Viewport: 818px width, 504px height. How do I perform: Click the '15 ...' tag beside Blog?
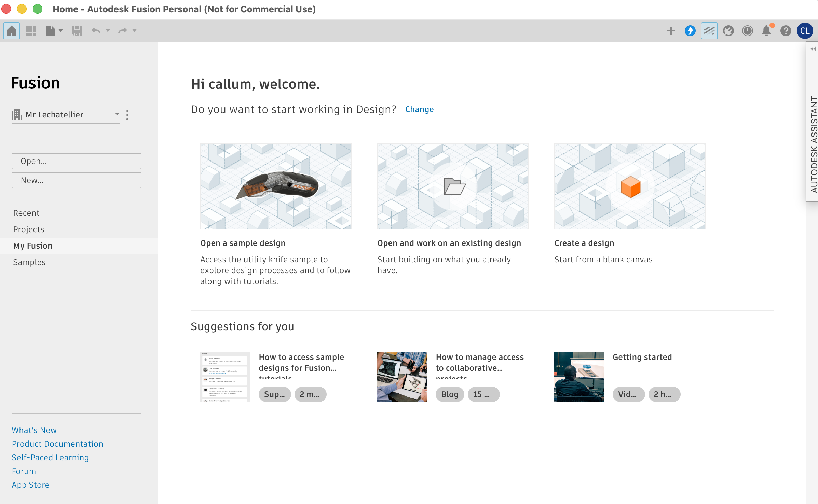point(483,394)
